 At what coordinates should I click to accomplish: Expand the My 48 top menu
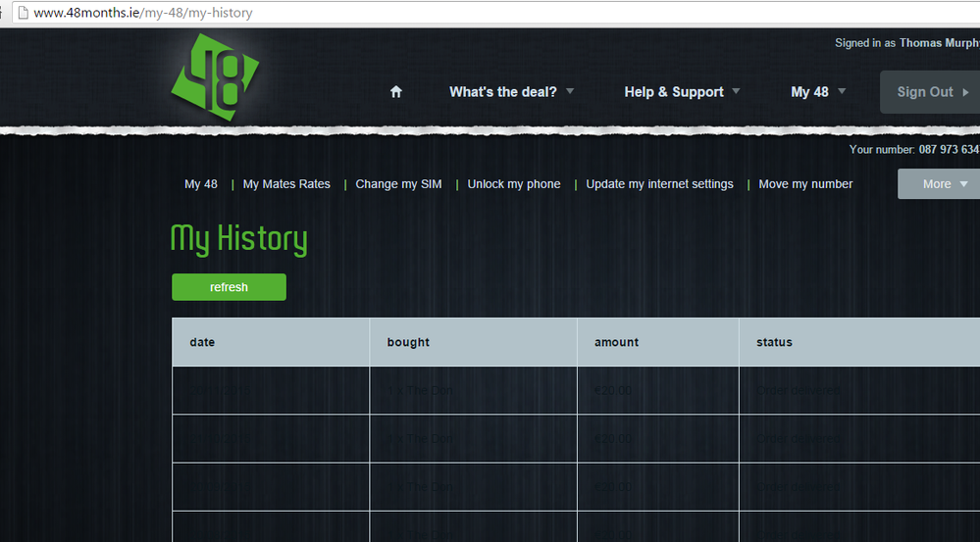pos(818,92)
